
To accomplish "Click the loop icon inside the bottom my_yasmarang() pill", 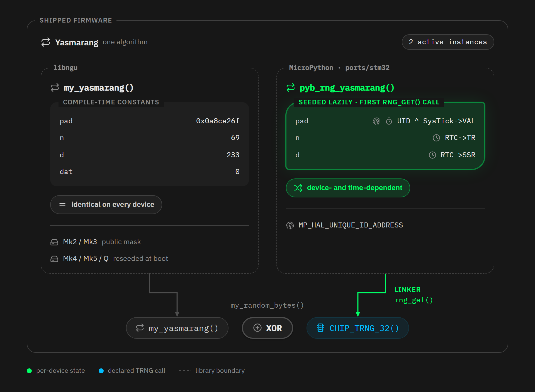I will point(140,328).
